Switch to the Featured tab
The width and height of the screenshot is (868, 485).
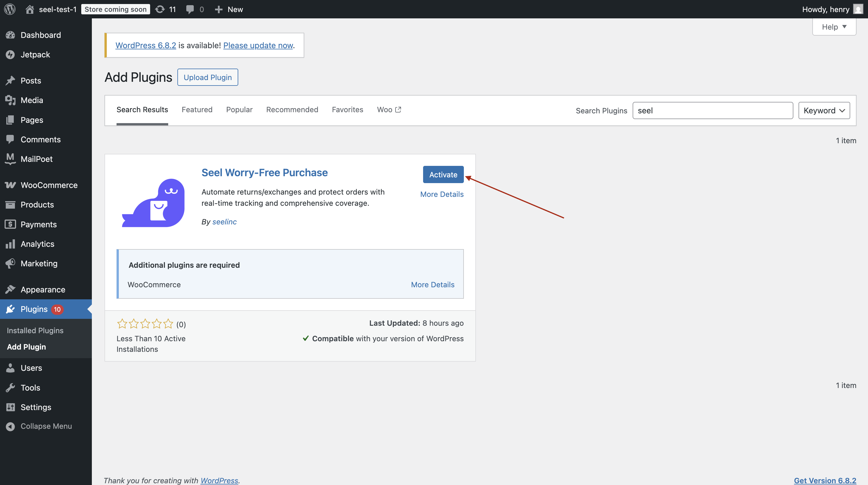197,109
